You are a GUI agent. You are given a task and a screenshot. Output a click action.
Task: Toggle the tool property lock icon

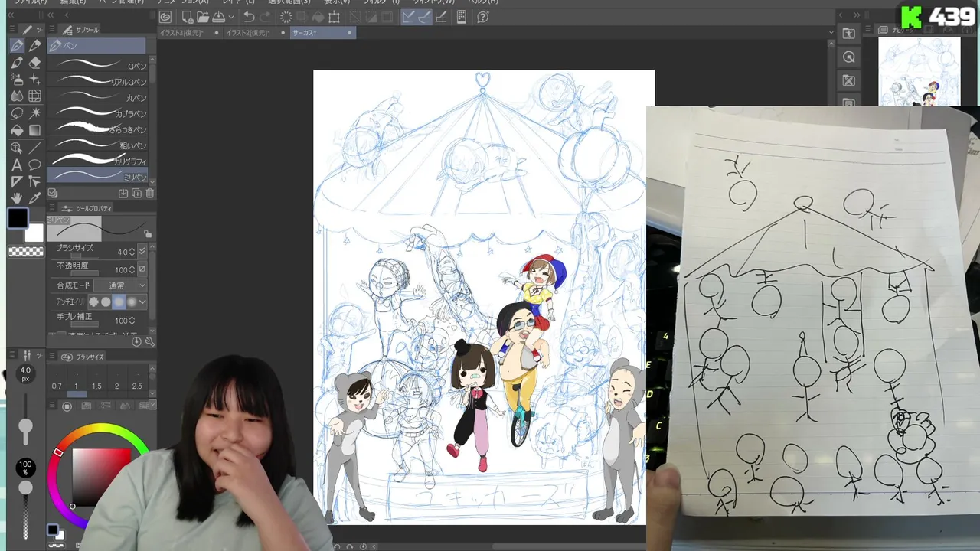[x=148, y=233]
